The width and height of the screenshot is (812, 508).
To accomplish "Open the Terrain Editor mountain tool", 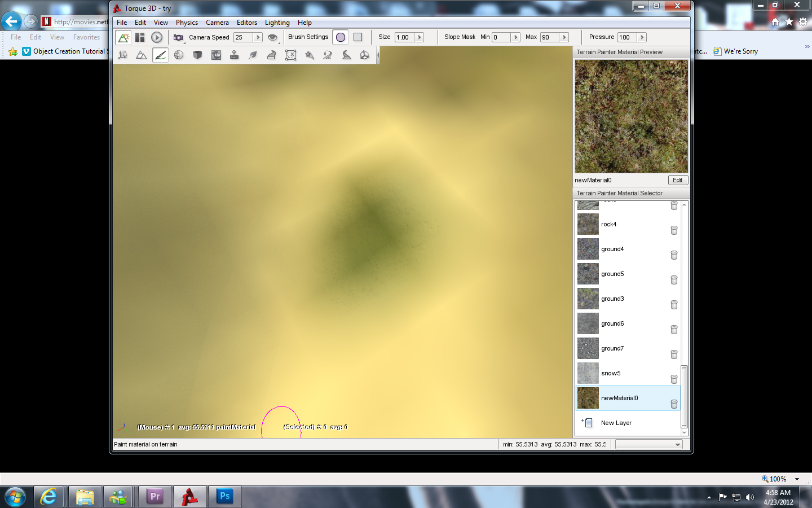I will pyautogui.click(x=142, y=55).
